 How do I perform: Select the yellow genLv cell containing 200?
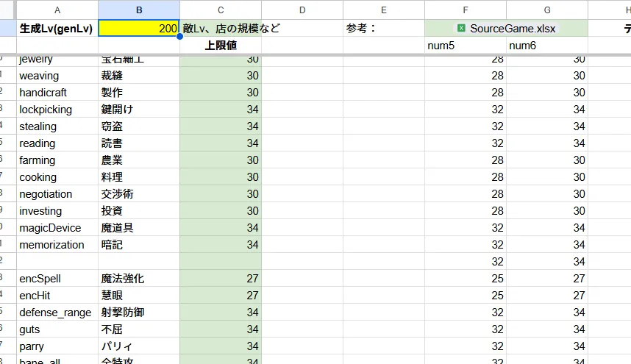point(139,29)
